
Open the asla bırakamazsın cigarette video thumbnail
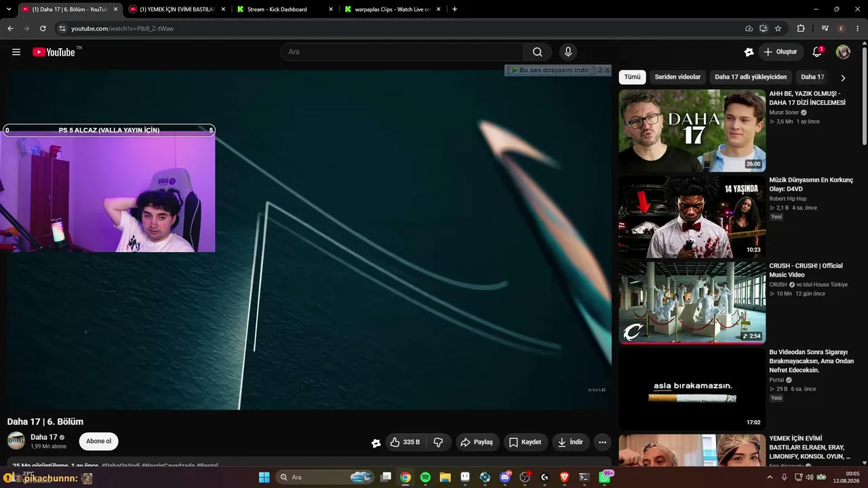[692, 389]
